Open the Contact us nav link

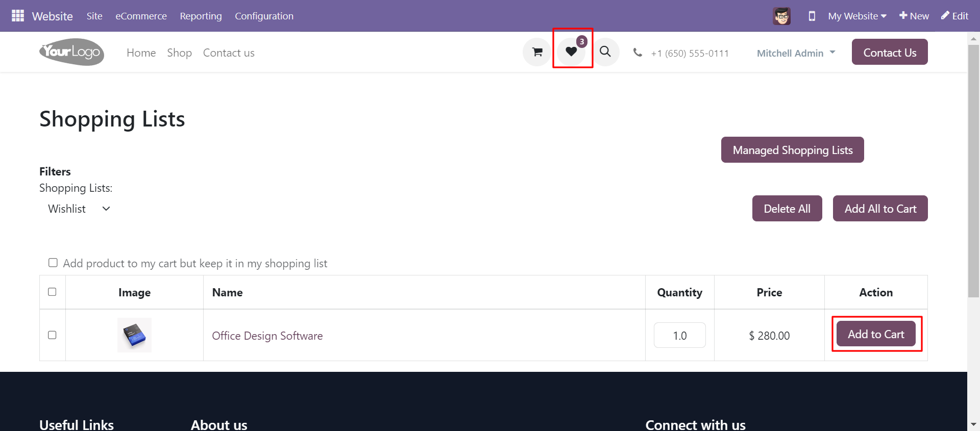229,53
